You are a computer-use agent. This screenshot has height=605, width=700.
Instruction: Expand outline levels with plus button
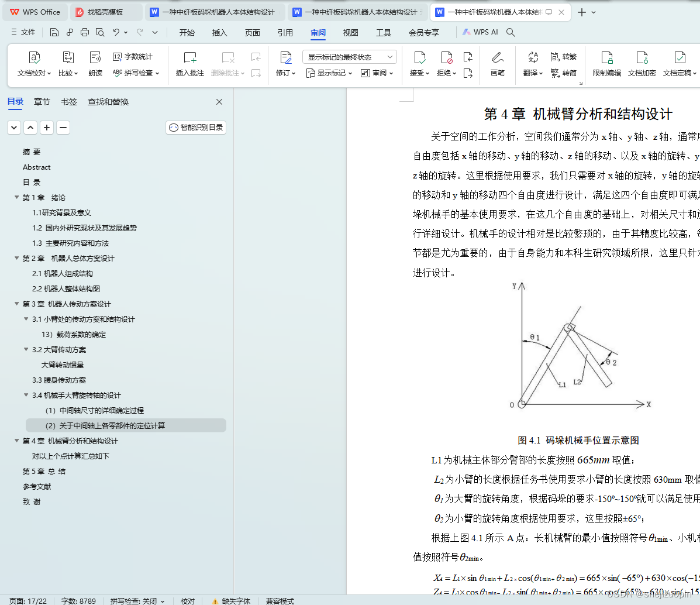(46, 128)
